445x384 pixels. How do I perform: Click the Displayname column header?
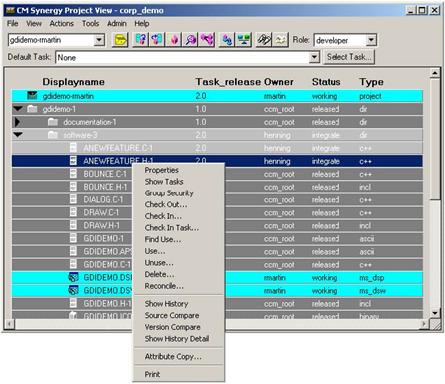click(x=73, y=82)
